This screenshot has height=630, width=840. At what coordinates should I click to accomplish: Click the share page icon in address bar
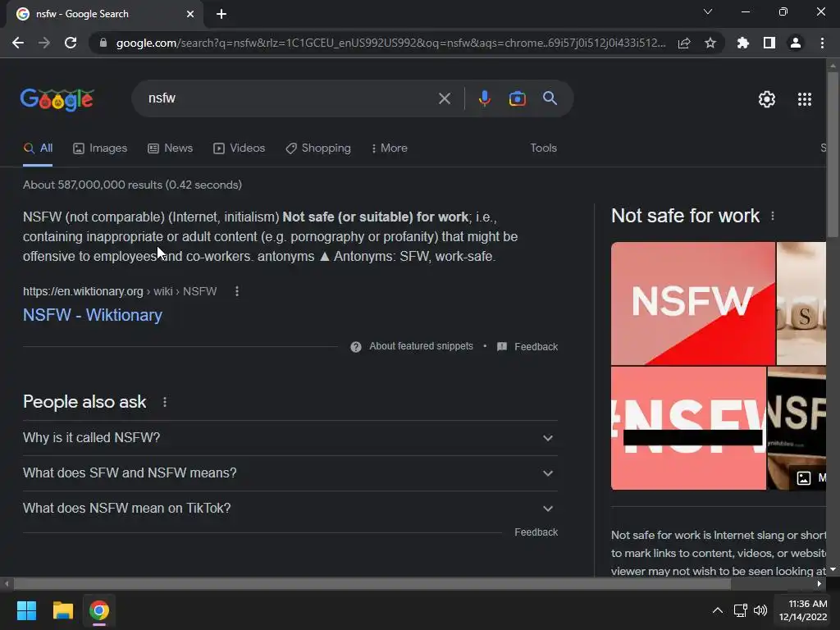click(x=684, y=43)
